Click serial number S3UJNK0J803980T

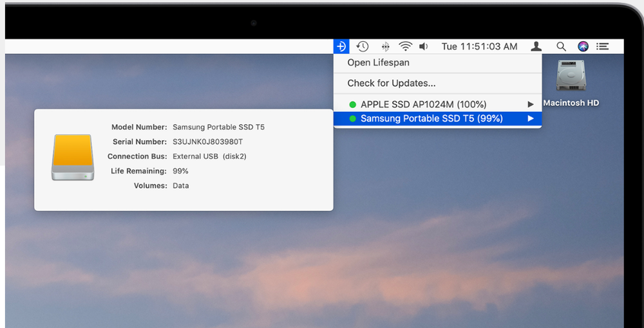tap(207, 142)
